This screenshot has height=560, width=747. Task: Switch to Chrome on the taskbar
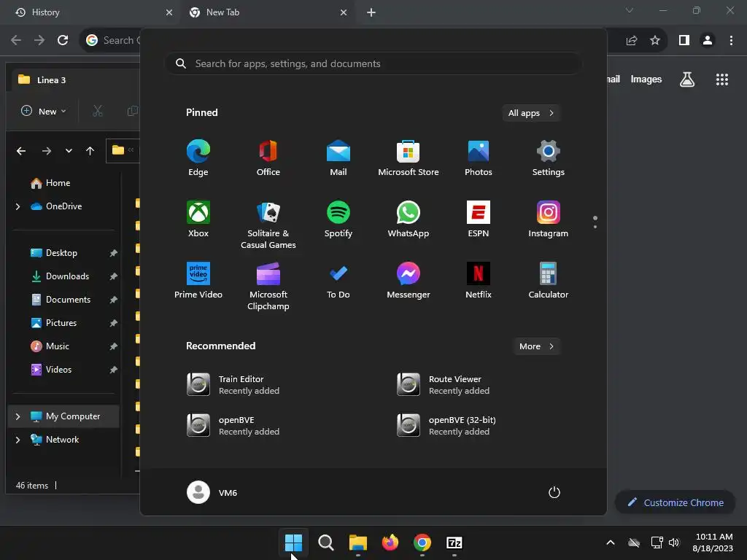coord(422,542)
